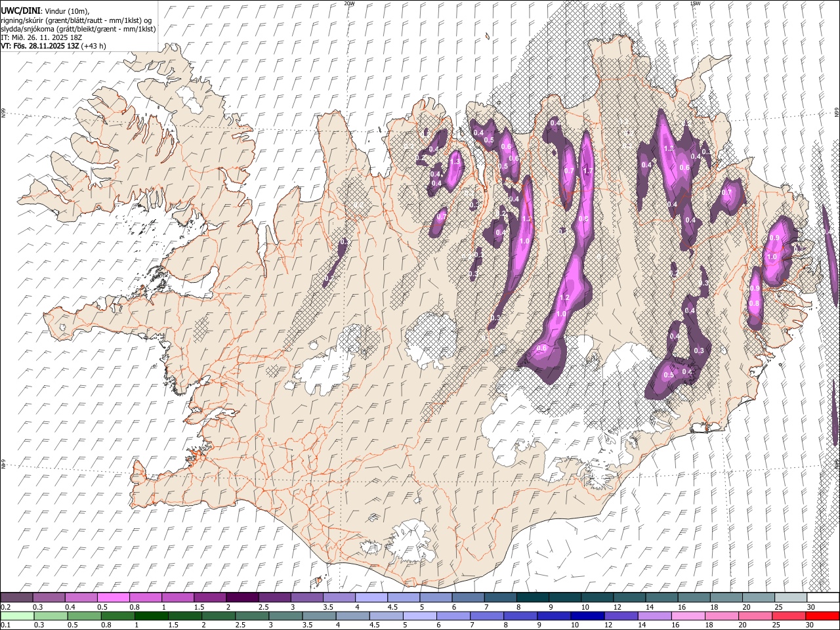Pick the light pink rain swatch between 16 and 18

688,616
